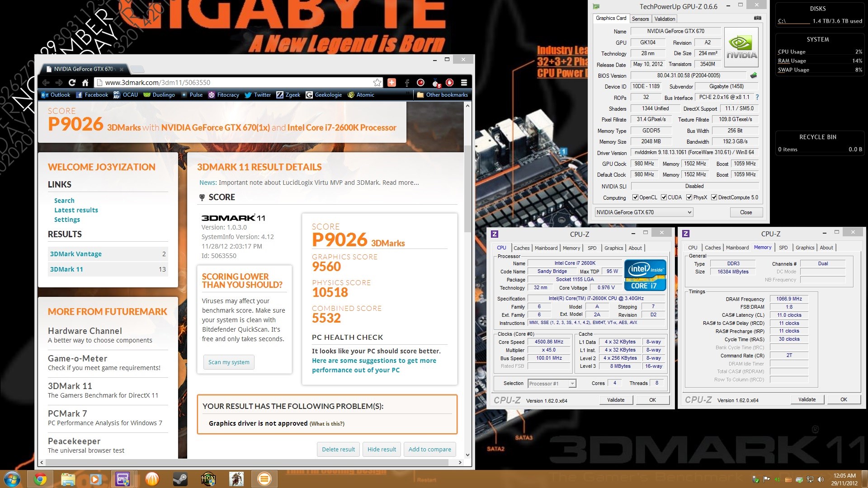
Task: Open the 3DMark 11 results row
Action: [x=108, y=269]
